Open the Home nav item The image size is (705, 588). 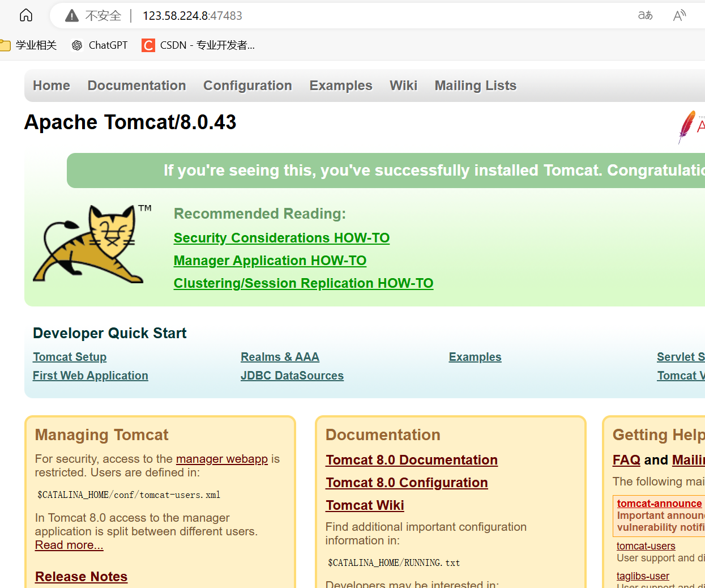(x=52, y=86)
